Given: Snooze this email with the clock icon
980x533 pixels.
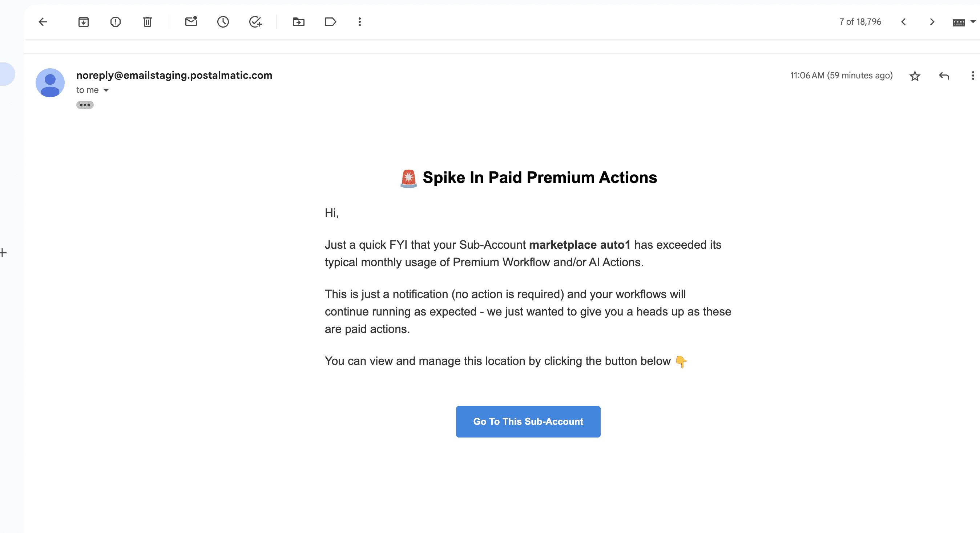Looking at the screenshot, I should (223, 22).
